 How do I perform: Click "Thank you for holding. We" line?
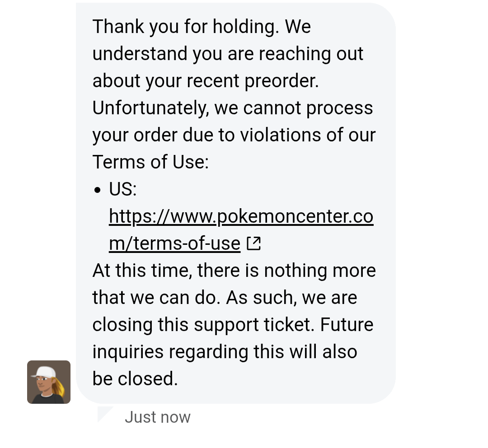(x=202, y=27)
